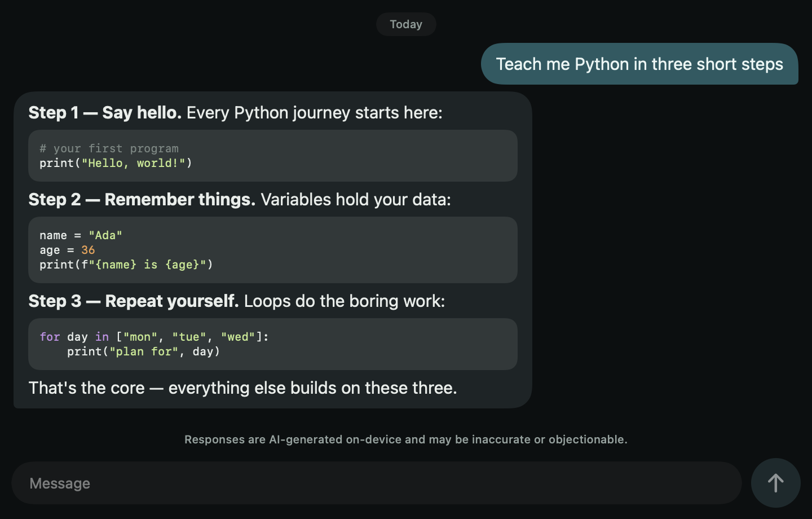
Task: Click the for day in loop line
Action: click(x=154, y=337)
